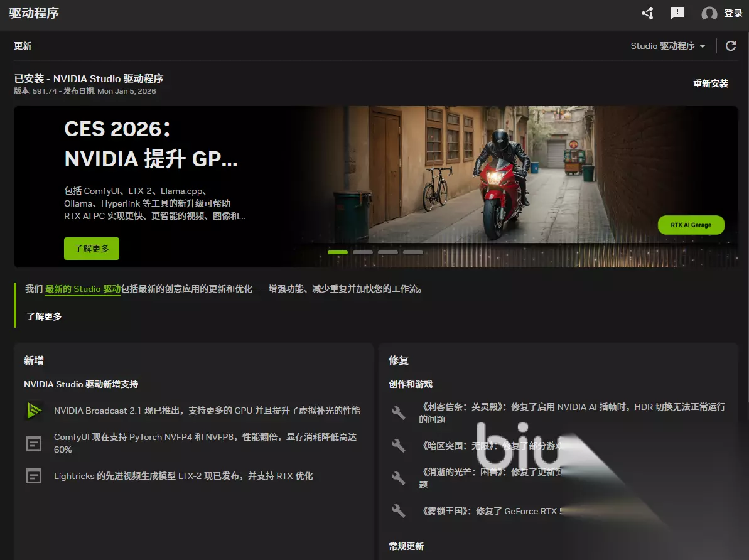Select the third carousel indicator
This screenshot has width=749, height=560.
tap(388, 252)
